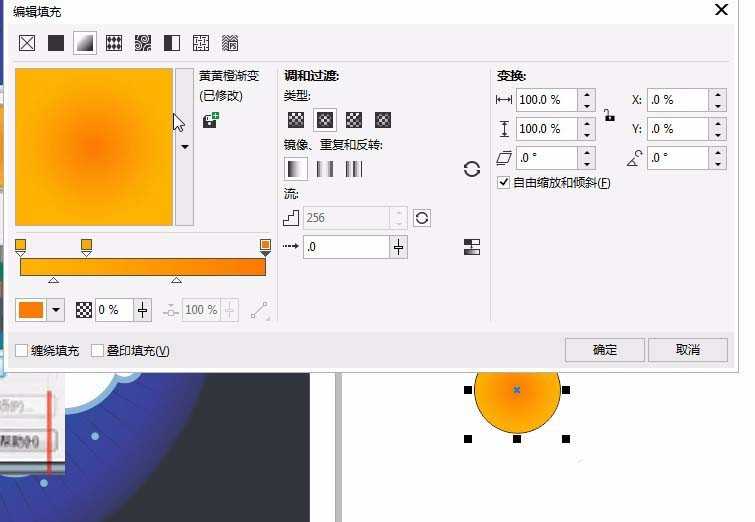Uncheck 自由缩放和倾斜 checkbox
This screenshot has height=522, width=755.
(503, 183)
